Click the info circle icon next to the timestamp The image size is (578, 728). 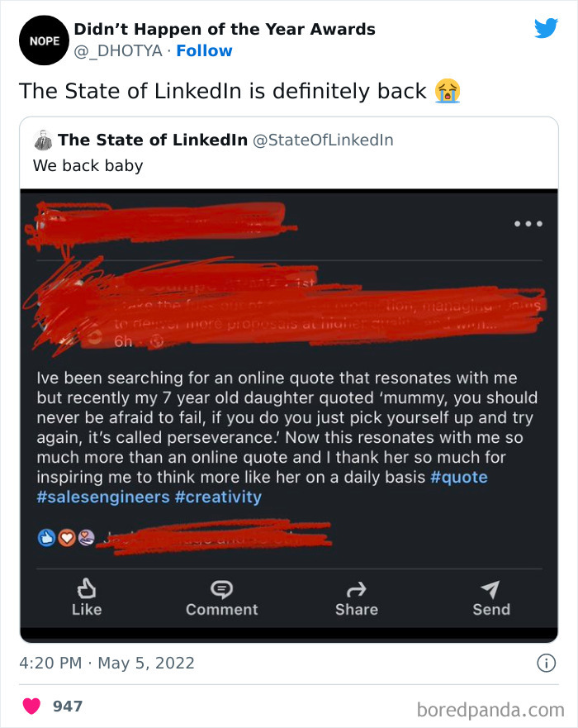(x=547, y=663)
